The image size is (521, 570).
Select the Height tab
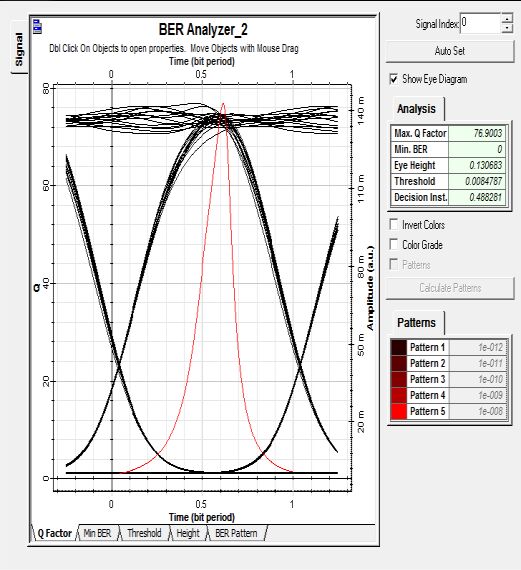point(188,533)
